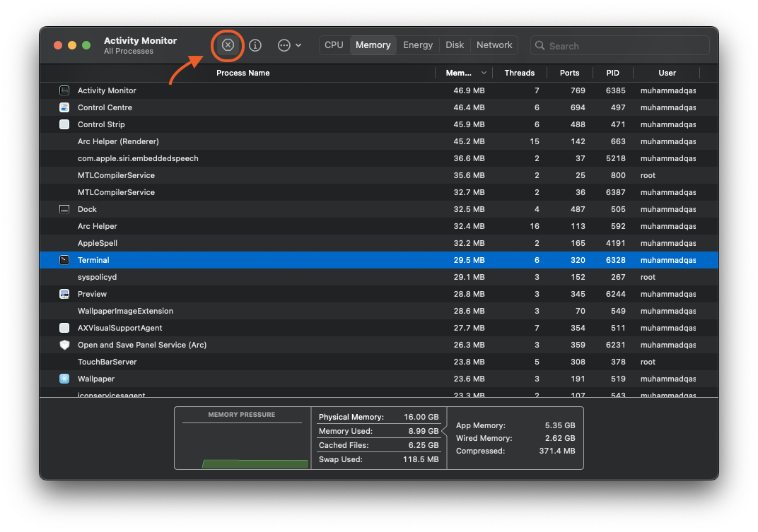Viewport: 758px width, 532px height.
Task: Click the Open and Save Panel shield icon
Action: [64, 345]
